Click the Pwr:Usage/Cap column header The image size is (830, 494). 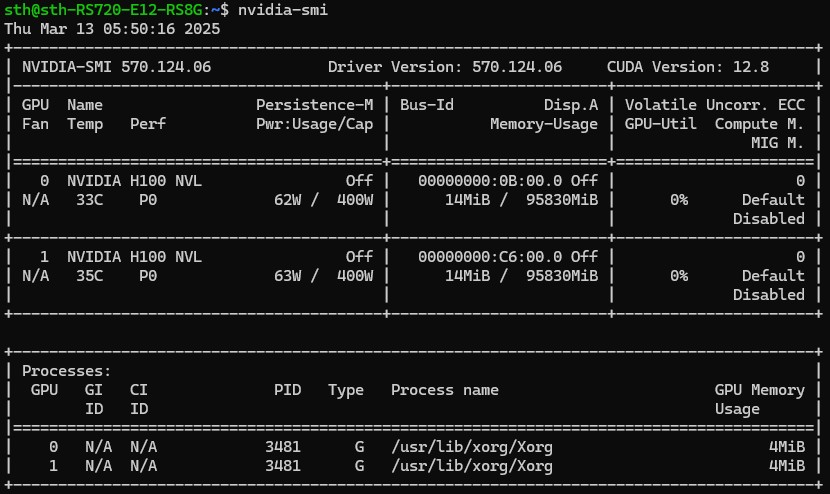(314, 124)
